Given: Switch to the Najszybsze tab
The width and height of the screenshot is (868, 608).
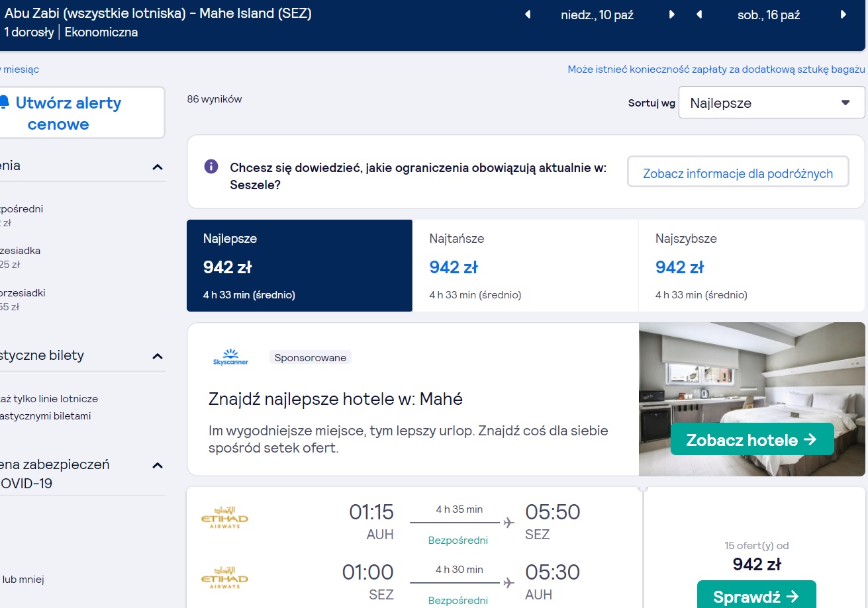Looking at the screenshot, I should pos(751,265).
